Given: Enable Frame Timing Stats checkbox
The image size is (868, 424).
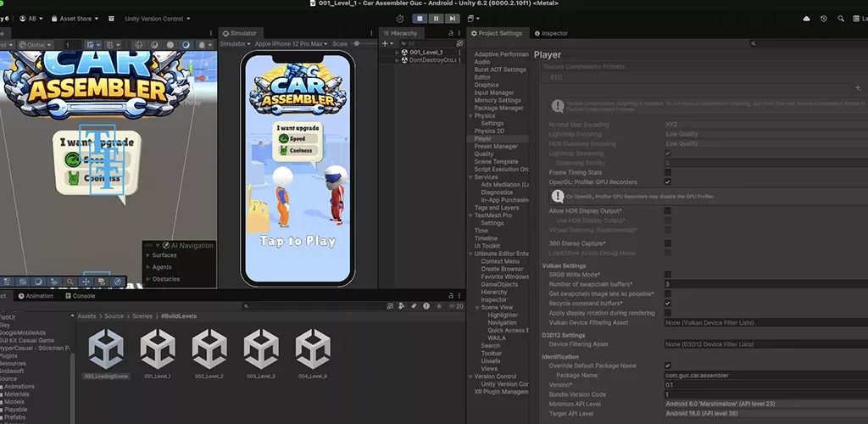Looking at the screenshot, I should pos(668,173).
